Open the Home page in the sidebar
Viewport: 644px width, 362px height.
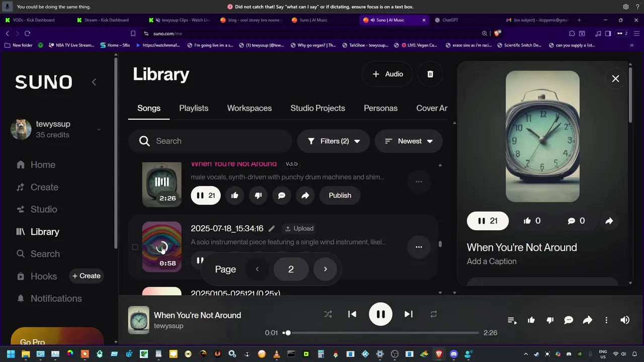point(36,164)
